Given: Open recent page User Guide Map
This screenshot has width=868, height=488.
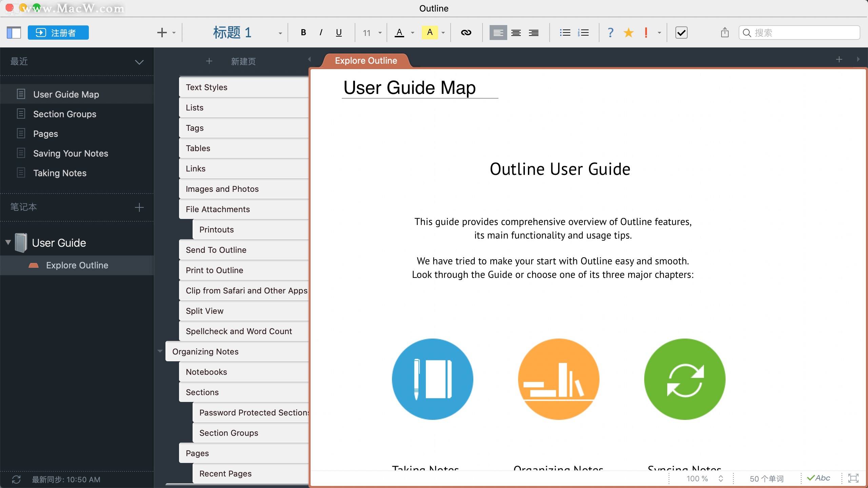Looking at the screenshot, I should pos(77,94).
